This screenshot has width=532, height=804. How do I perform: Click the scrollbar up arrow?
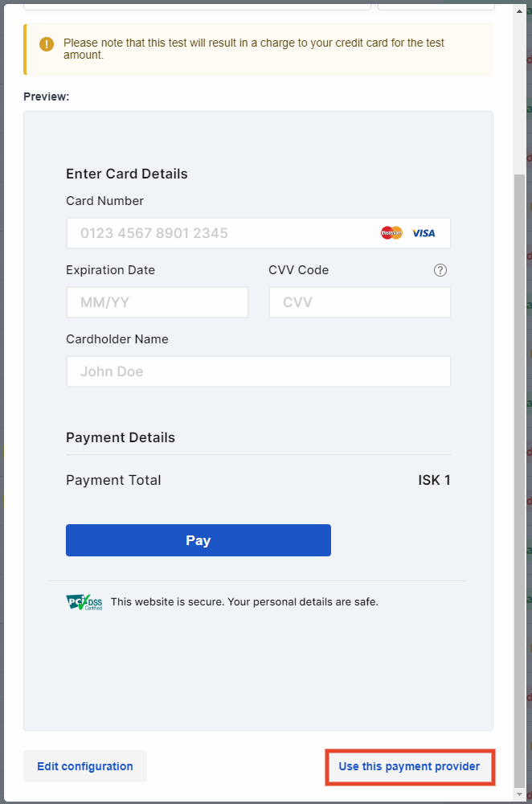519,10
